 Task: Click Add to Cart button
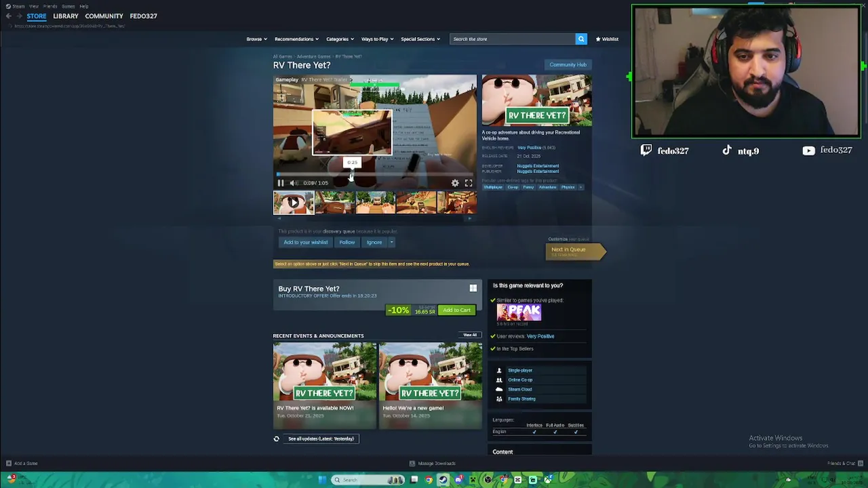click(x=456, y=310)
